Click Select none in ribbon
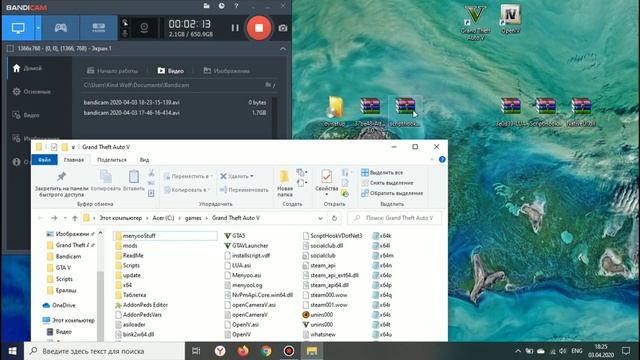 tap(387, 183)
